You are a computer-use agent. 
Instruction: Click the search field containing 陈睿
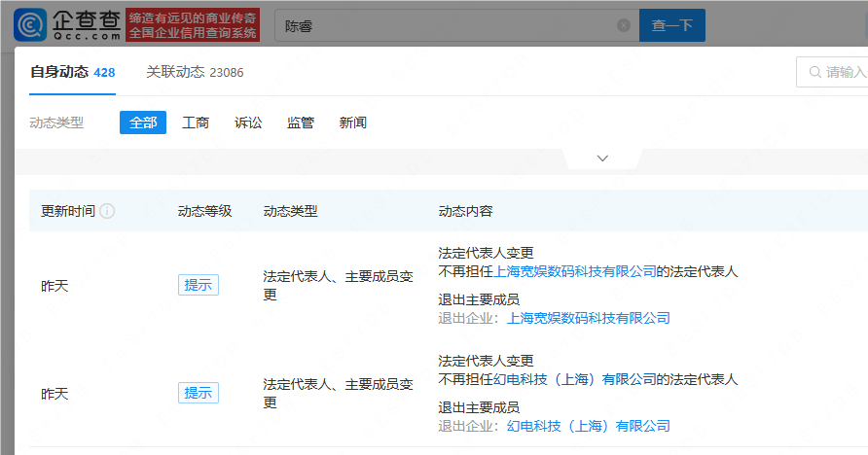pos(456,25)
